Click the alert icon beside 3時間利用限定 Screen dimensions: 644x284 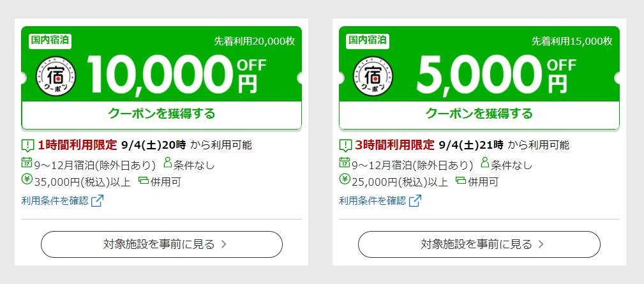click(x=345, y=146)
